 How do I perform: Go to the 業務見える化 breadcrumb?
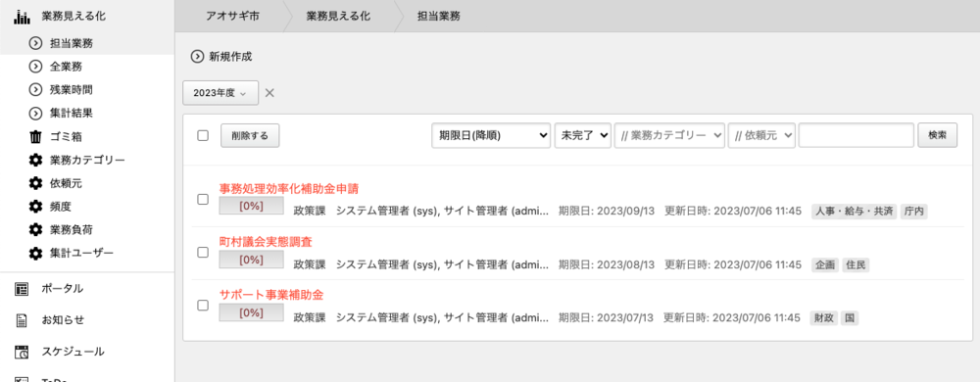tap(338, 17)
